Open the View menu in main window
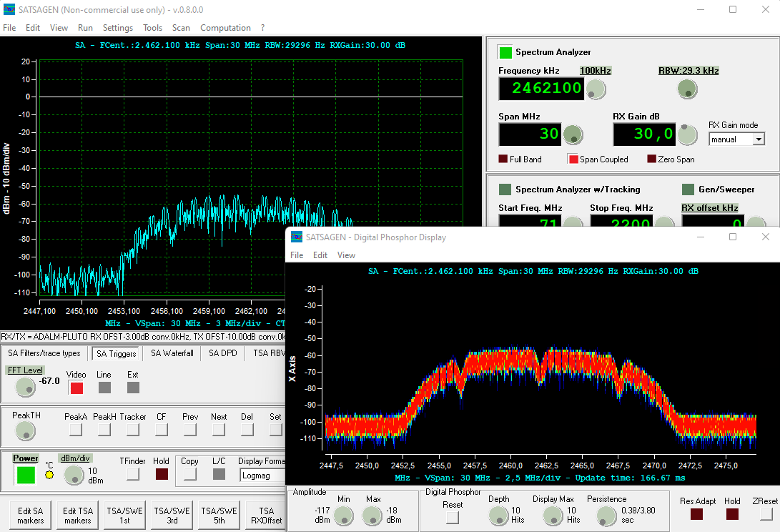Image resolution: width=780 pixels, height=532 pixels. (x=59, y=28)
